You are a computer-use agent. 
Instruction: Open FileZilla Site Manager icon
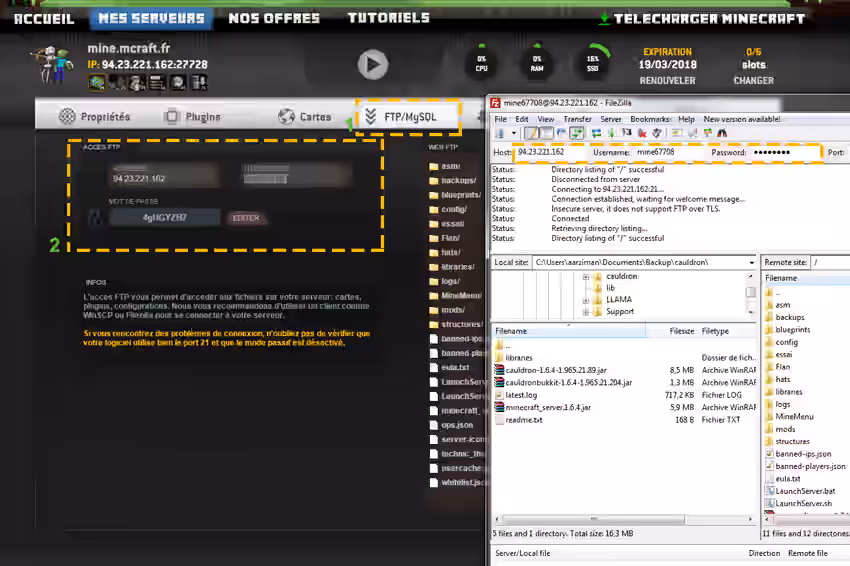[500, 133]
